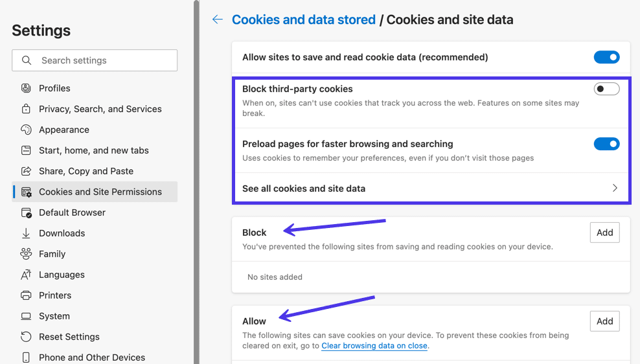Screen dimensions: 640x364
Task: Click the Printers icon in sidebar
Action: 26,295
